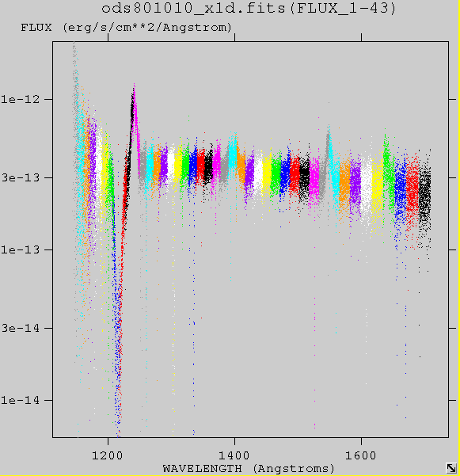The image size is (460, 476).
Task: Click the 1400 wavelength tick label
Action: (x=234, y=455)
